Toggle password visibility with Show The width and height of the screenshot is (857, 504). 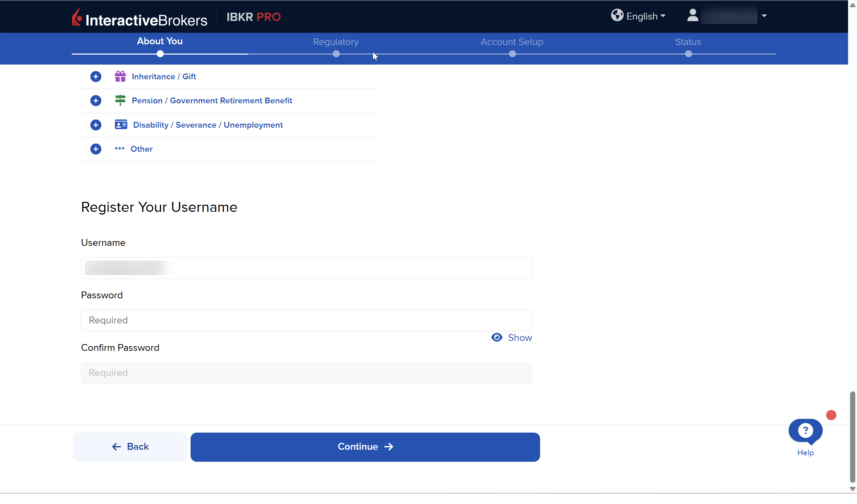pos(512,337)
